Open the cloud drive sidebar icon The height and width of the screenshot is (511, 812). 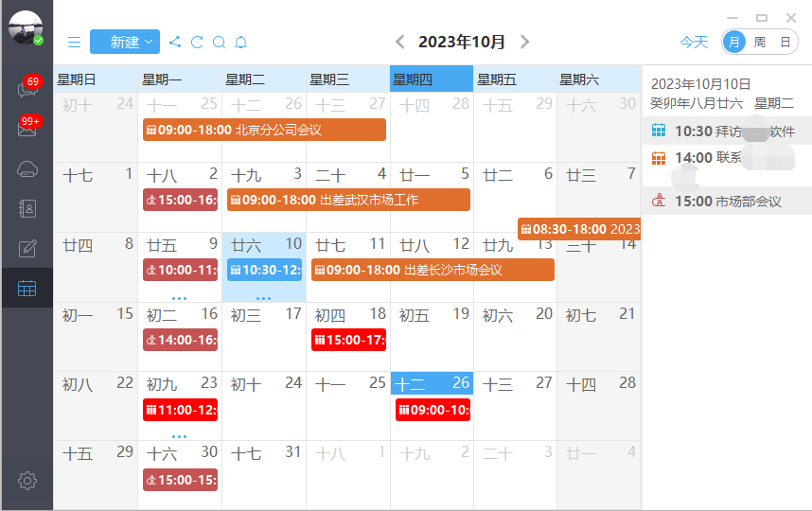(26, 169)
